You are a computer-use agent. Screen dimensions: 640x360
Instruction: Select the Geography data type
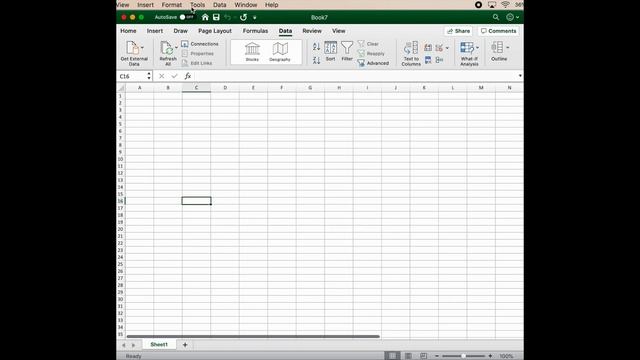[280, 52]
